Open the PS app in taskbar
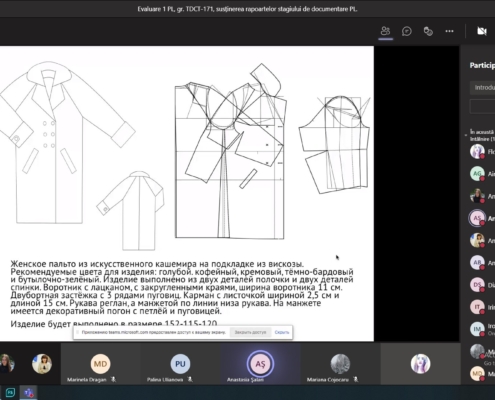 click(10, 393)
